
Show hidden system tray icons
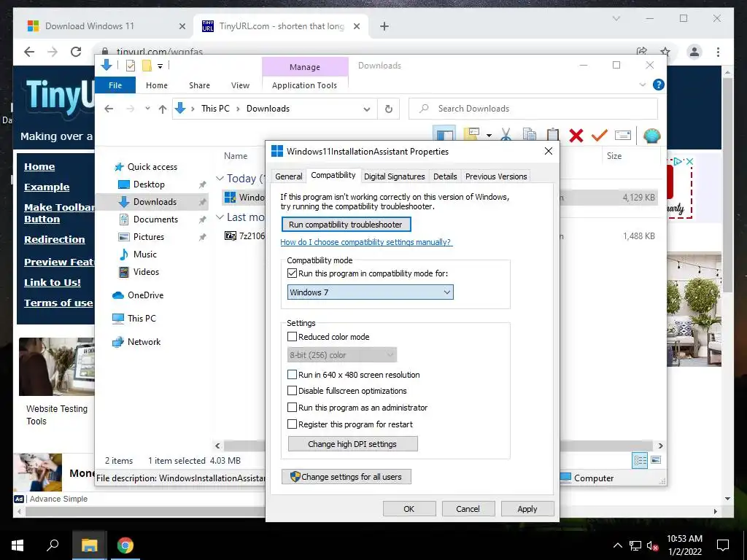tap(617, 545)
